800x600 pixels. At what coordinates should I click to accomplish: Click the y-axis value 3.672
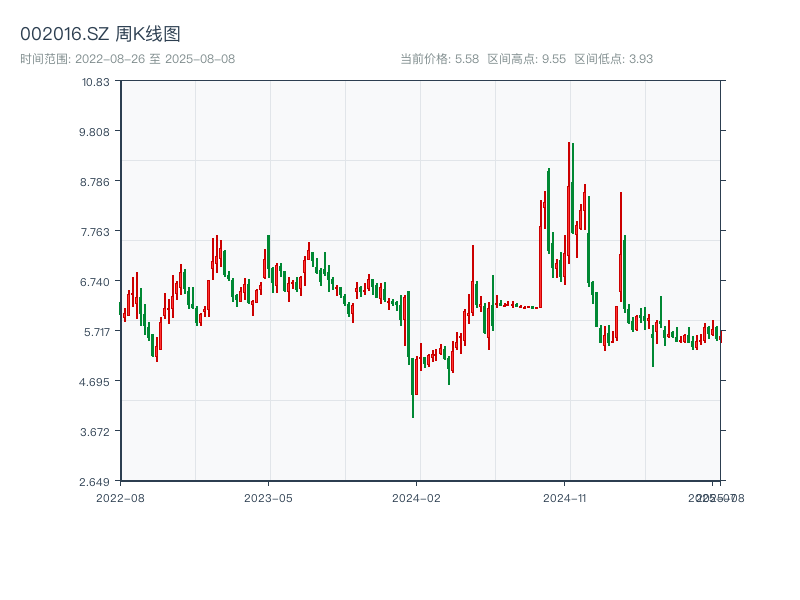coord(94,432)
